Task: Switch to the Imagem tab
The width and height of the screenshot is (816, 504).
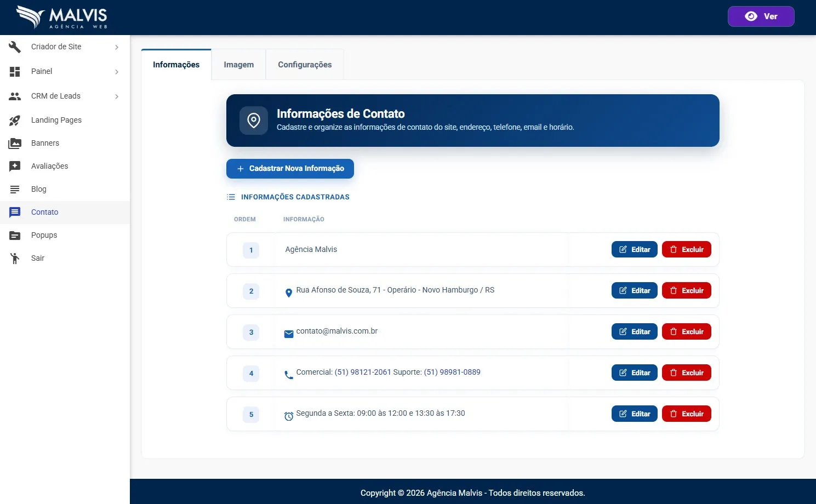Action: click(x=239, y=65)
